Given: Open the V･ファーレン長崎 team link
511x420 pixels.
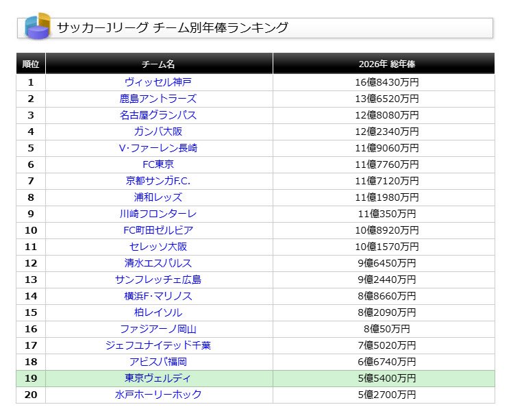Looking at the screenshot, I should pyautogui.click(x=158, y=148).
